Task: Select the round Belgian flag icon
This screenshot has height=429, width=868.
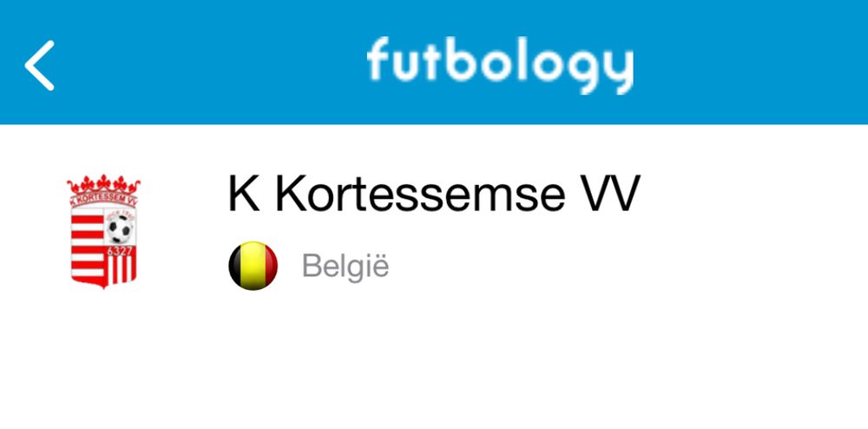Action: [253, 266]
